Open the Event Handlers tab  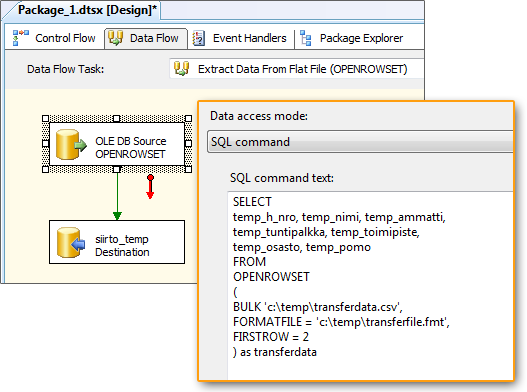(x=241, y=38)
